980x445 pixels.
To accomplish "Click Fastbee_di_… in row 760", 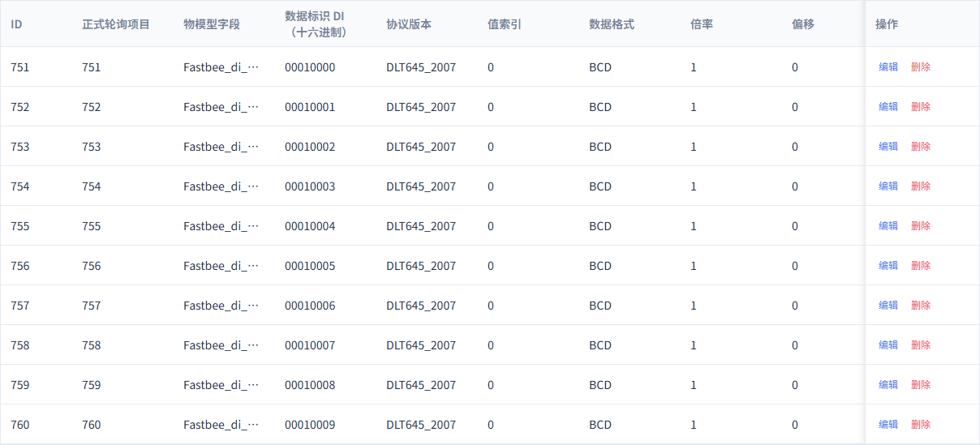I will click(x=221, y=425).
